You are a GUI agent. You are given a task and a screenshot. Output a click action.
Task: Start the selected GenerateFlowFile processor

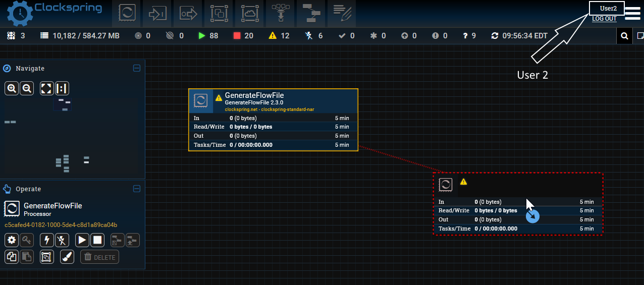click(82, 240)
